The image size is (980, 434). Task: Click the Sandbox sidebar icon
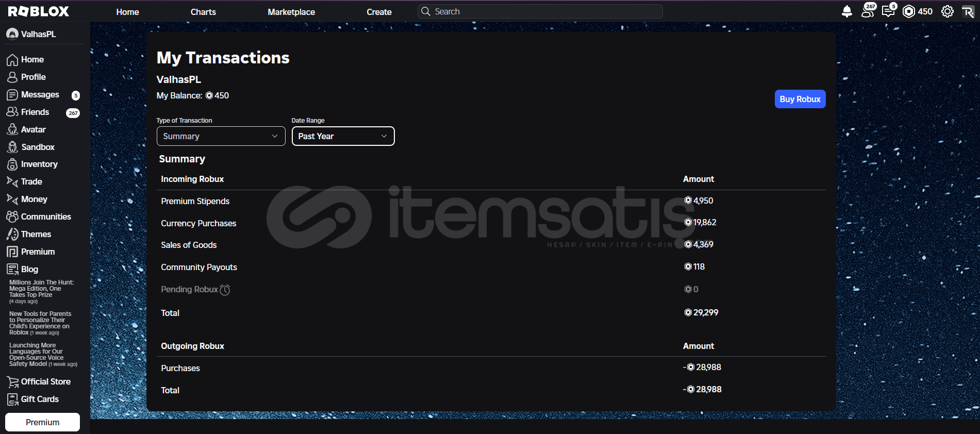tap(12, 147)
